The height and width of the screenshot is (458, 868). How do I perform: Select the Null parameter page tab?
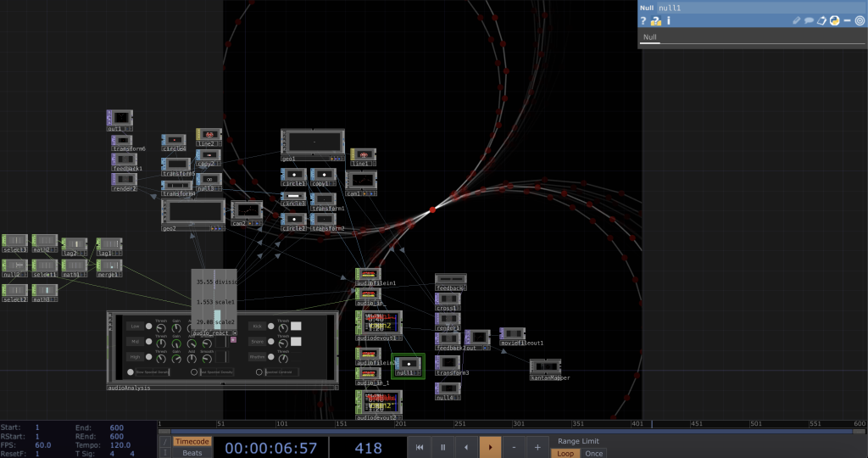[x=650, y=37]
